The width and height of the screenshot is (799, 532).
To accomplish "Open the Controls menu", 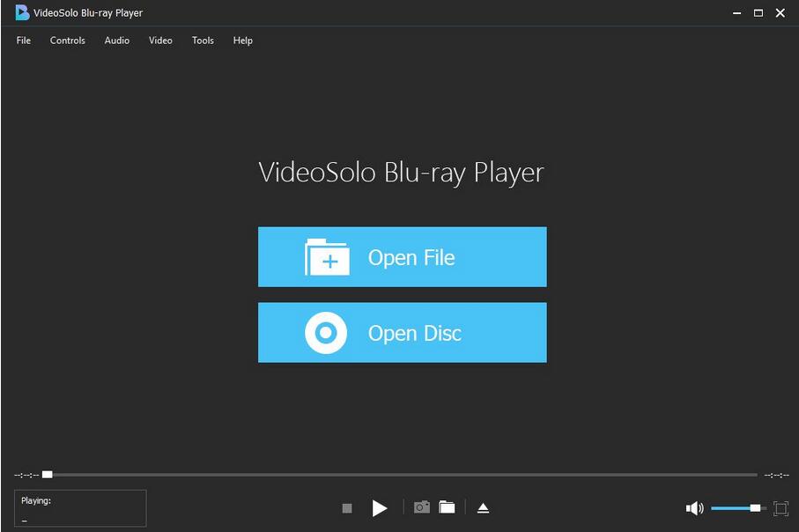I will 67,41.
